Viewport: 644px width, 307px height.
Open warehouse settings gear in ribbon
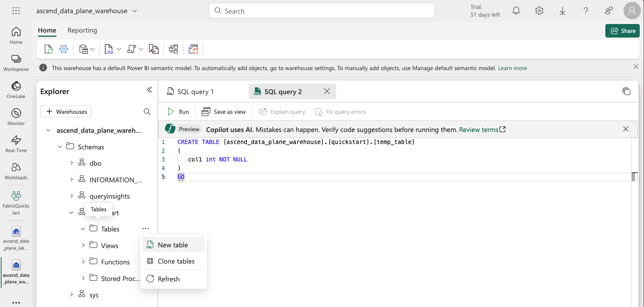[64, 49]
